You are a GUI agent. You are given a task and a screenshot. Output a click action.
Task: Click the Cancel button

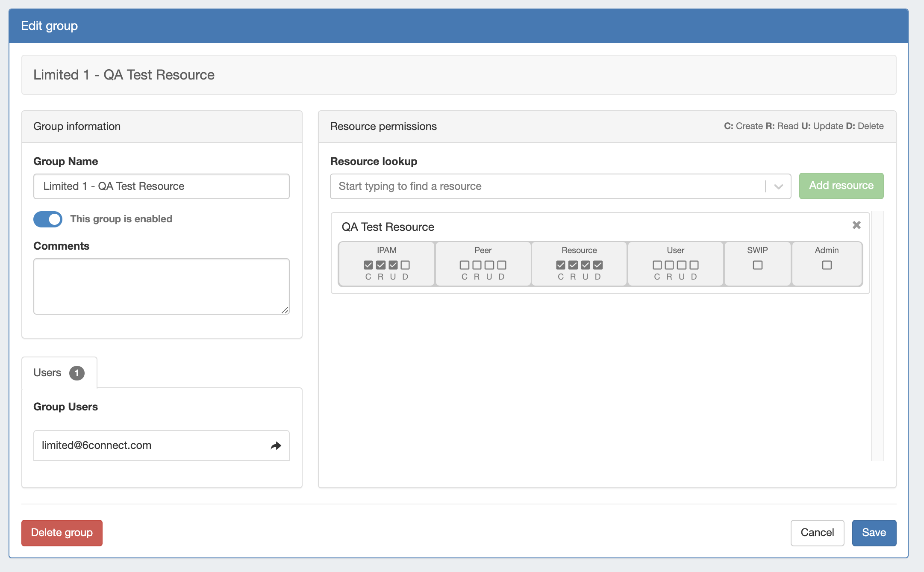(x=817, y=533)
